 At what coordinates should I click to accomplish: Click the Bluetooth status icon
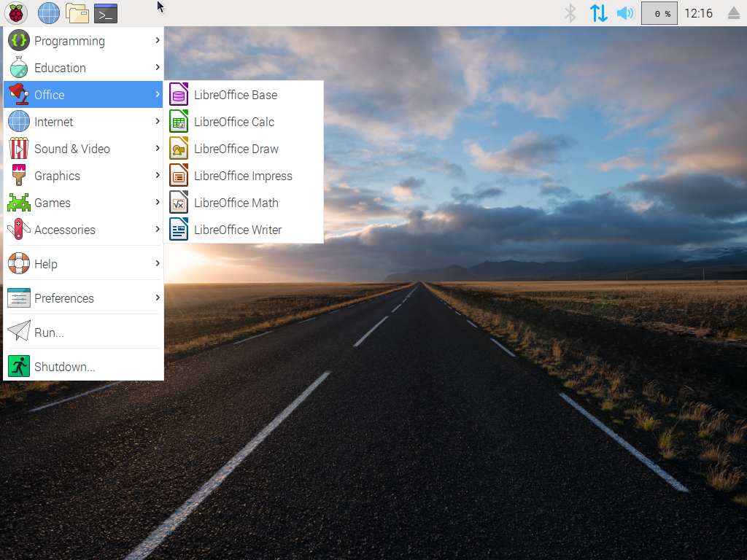[570, 13]
